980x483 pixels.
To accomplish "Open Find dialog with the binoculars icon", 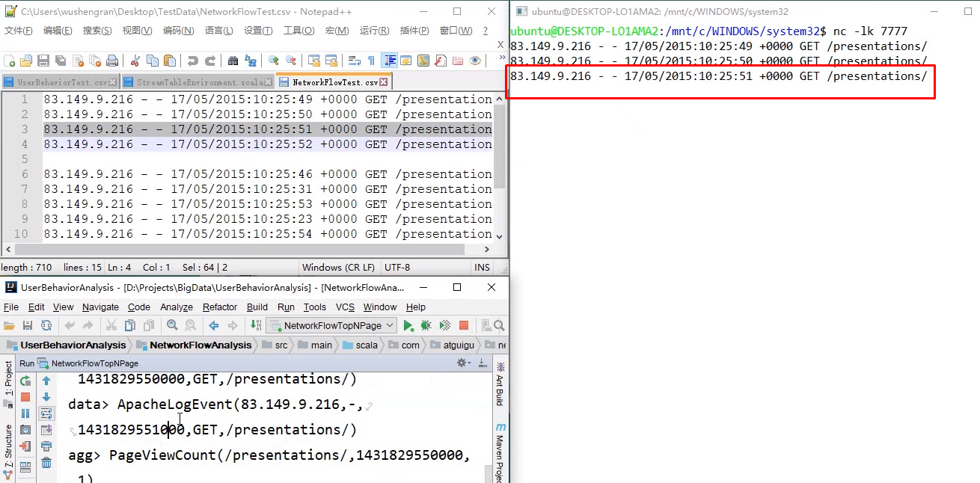I will [x=235, y=61].
